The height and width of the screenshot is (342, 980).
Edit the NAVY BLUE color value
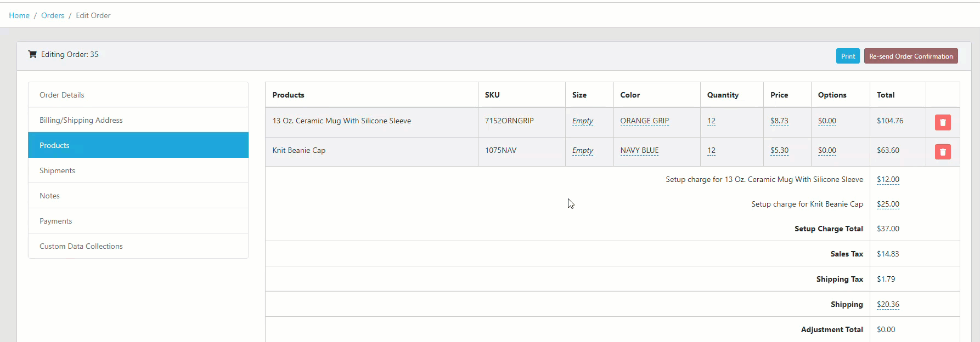639,150
